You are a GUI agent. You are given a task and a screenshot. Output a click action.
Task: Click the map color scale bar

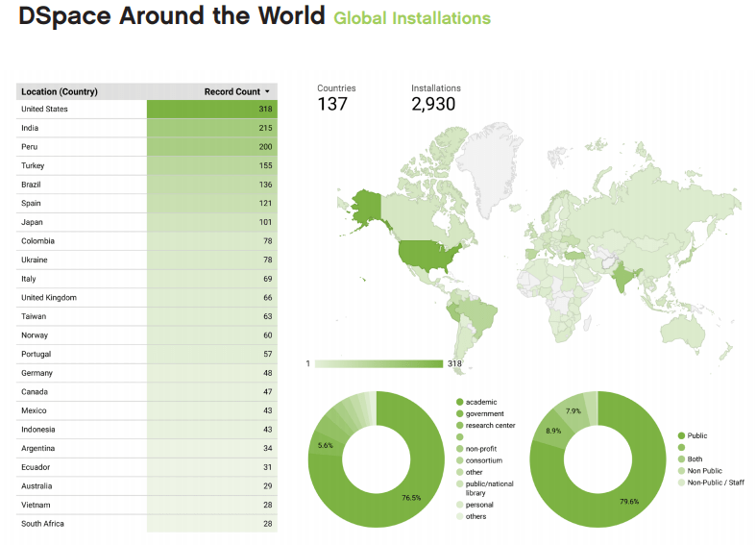coord(378,364)
